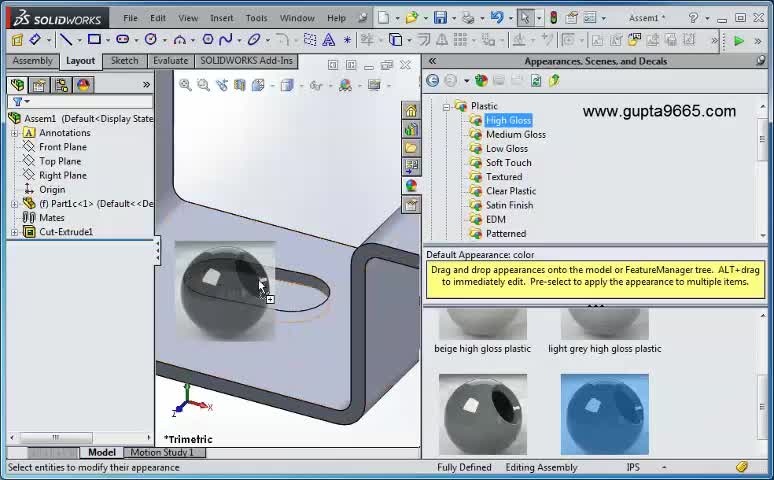Screen dimensions: 774x480
Task: Click the Point sketch tool icon
Action: (x=348, y=40)
